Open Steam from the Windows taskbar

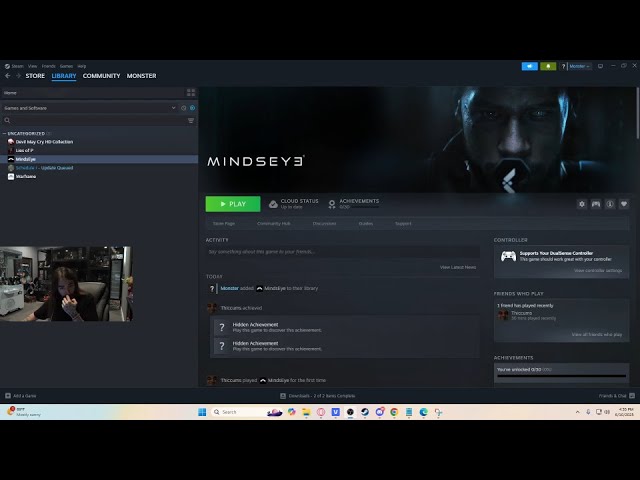(x=365, y=412)
